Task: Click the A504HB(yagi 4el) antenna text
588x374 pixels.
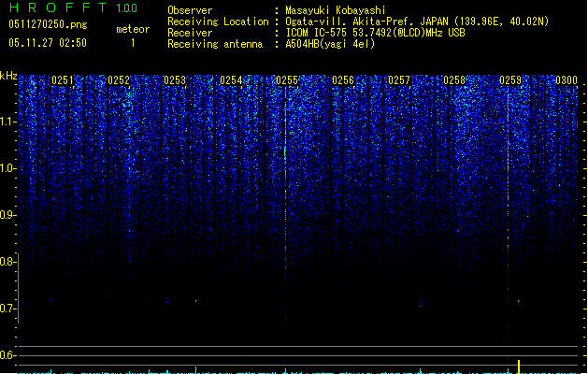Action: tap(330, 44)
